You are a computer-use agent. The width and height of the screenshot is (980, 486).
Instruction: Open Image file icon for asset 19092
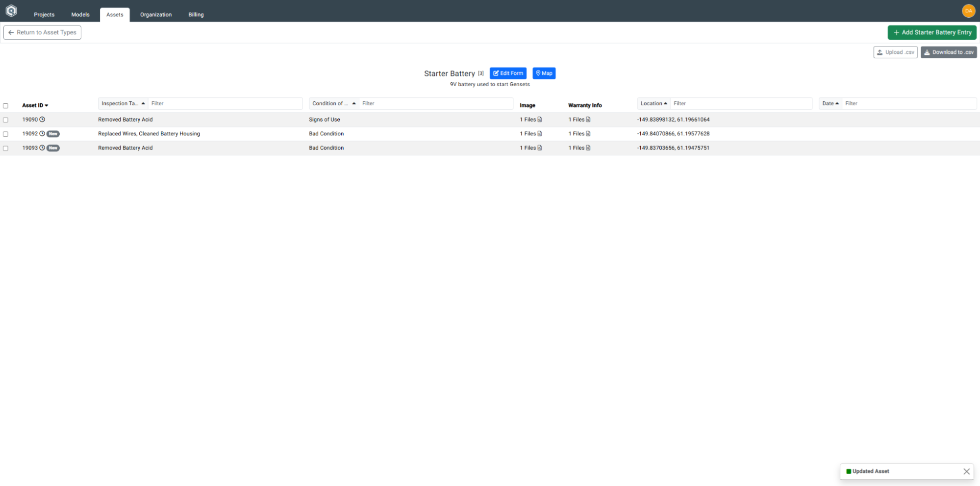(x=540, y=134)
